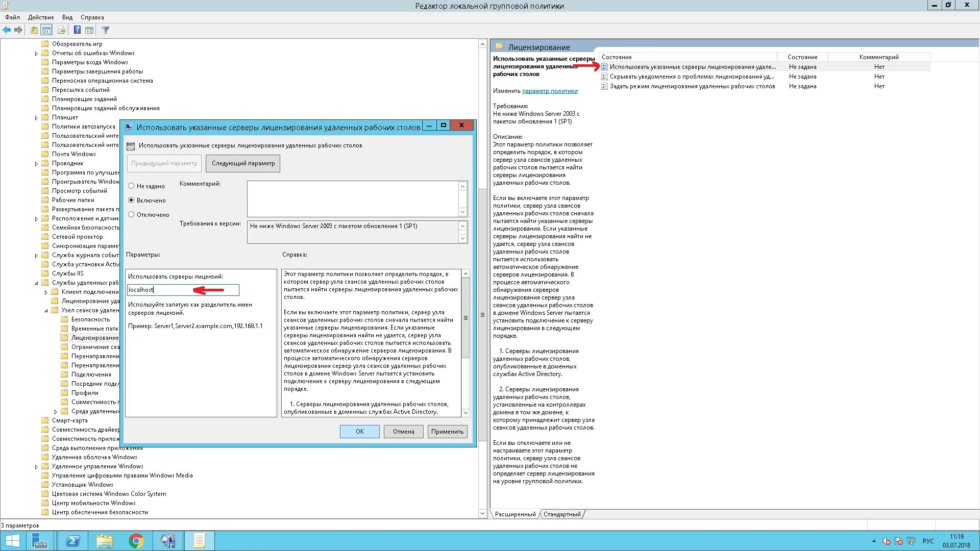Expand the "Отчеты об ошибках Windows" tree node
The height and width of the screenshot is (551, 980).
point(36,54)
